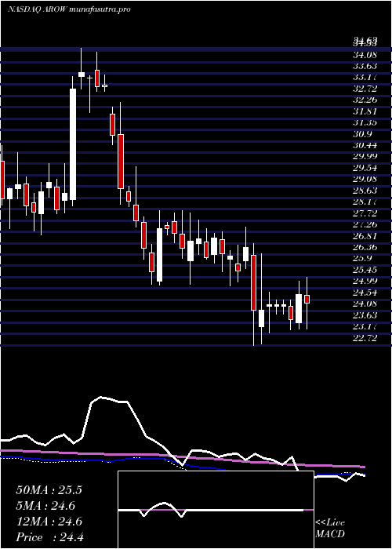
Task: Click the <<Live MACD label
Action: pyautogui.click(x=330, y=529)
